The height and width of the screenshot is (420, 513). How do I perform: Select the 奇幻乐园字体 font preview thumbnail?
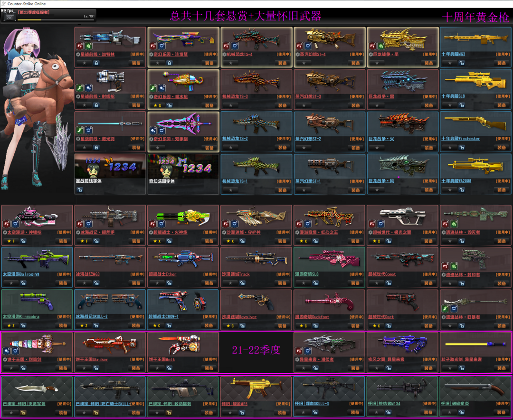pos(183,167)
